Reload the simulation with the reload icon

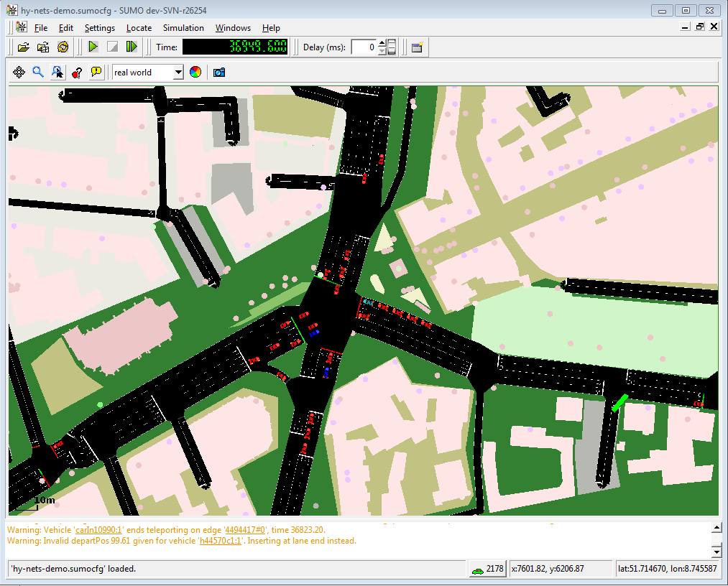click(x=63, y=47)
